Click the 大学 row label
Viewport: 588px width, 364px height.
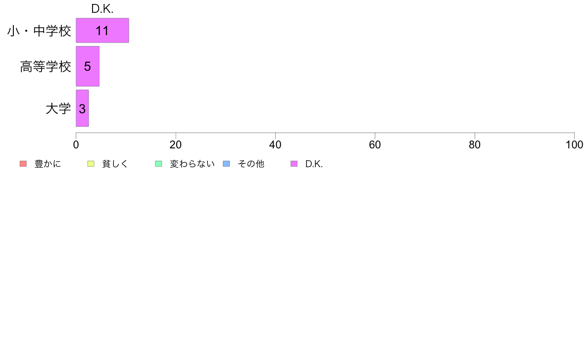[x=58, y=109]
